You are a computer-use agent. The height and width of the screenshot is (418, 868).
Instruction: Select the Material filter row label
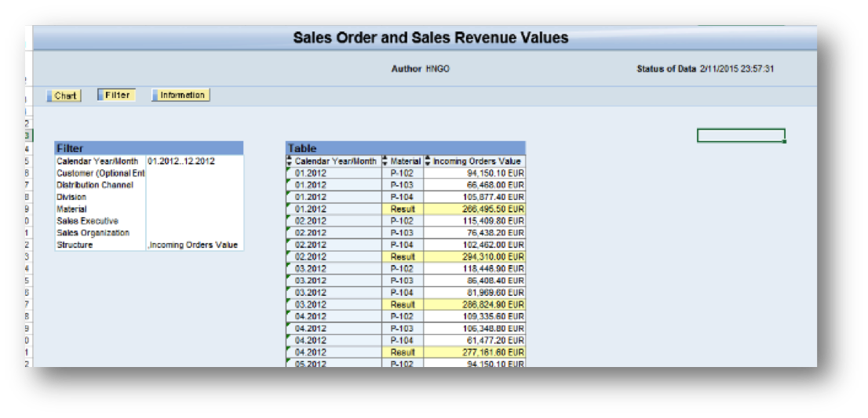71,209
